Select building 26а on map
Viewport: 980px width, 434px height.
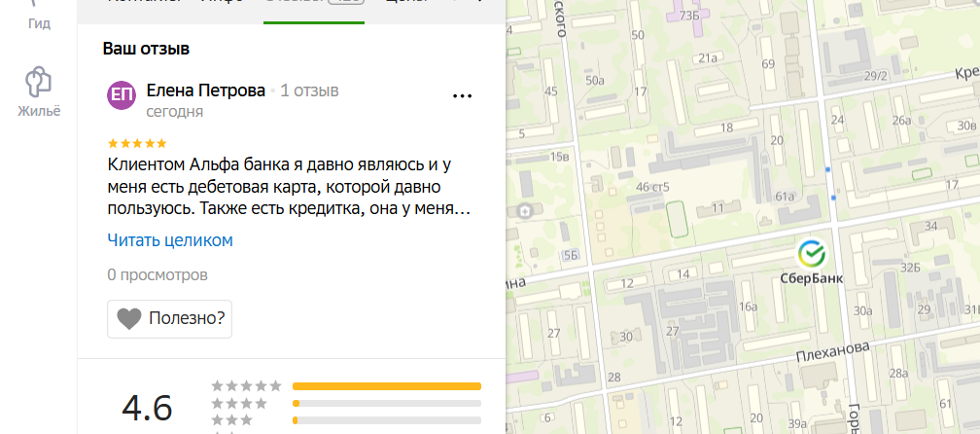pyautogui.click(x=902, y=120)
